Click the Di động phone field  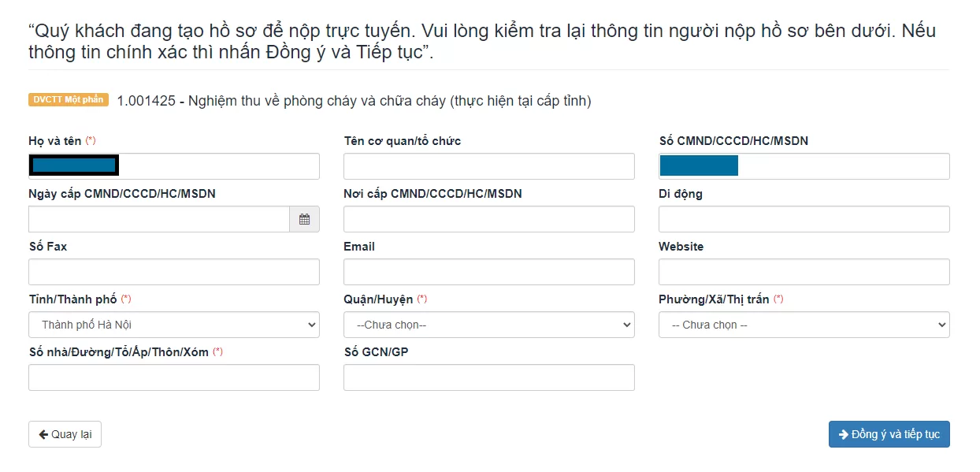(x=804, y=219)
